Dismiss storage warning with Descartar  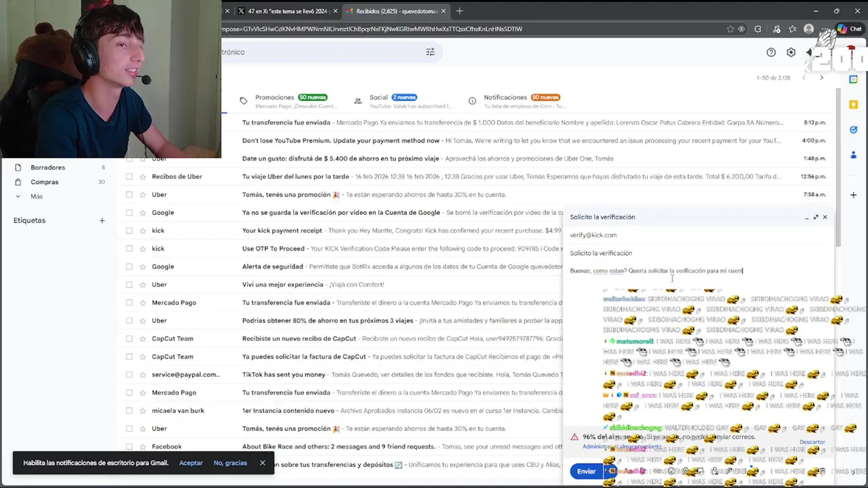tap(812, 442)
